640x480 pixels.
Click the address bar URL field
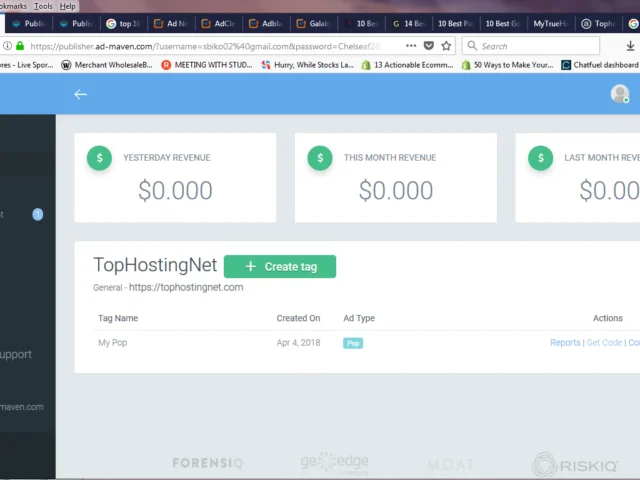206,46
